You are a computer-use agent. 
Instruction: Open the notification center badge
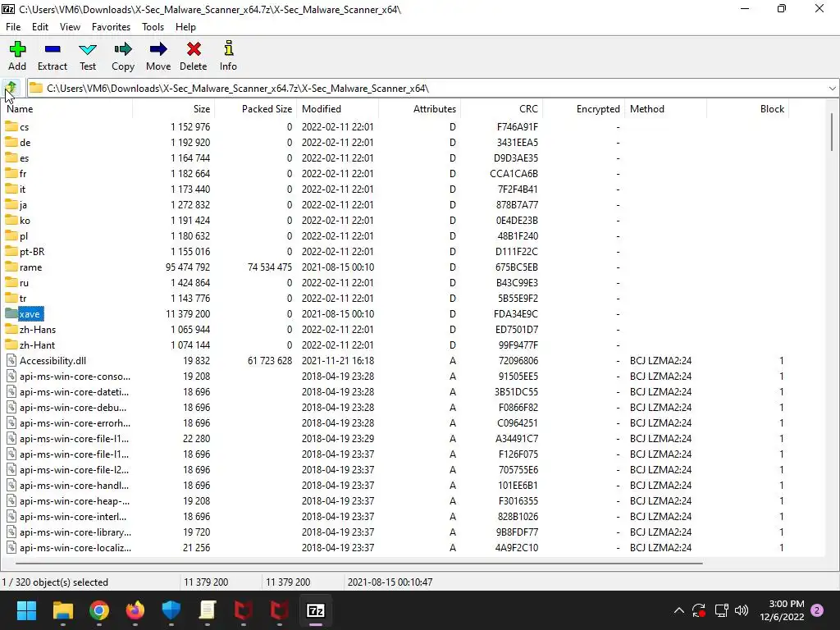[818, 610]
